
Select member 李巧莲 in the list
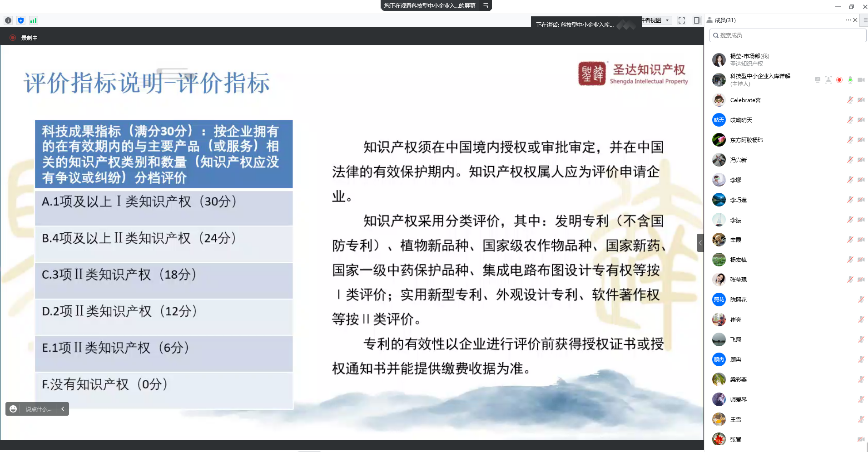pos(738,200)
